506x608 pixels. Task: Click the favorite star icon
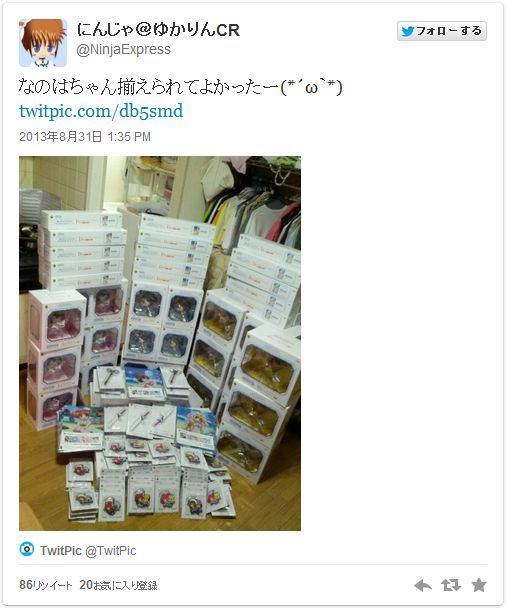[479, 585]
